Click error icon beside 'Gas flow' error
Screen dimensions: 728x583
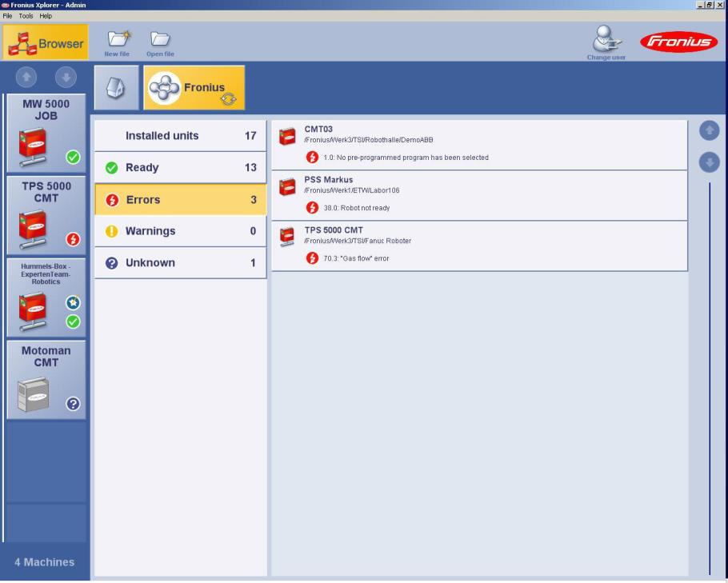(x=312, y=258)
